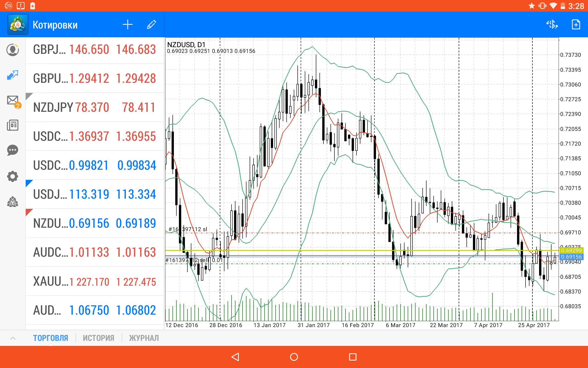Edit the quotes list with the pencil icon
Screen dimensions: 588x368
pos(151,25)
